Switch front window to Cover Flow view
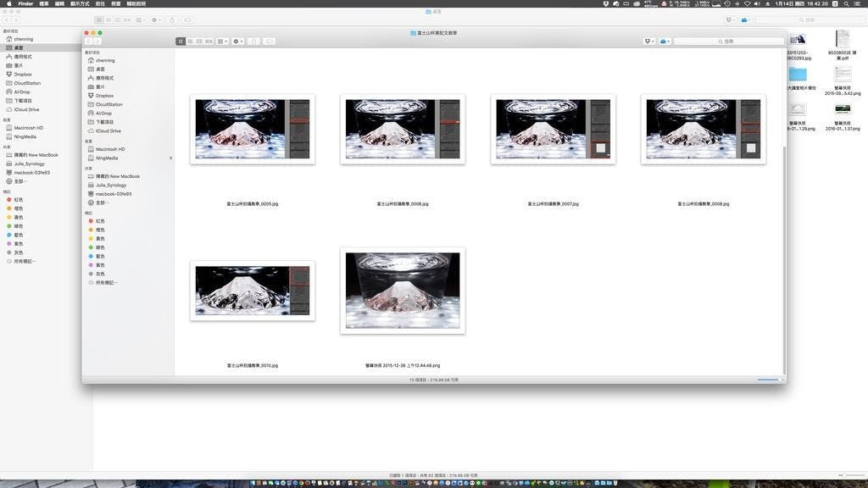Image resolution: width=868 pixels, height=488 pixels. pyautogui.click(x=209, y=42)
